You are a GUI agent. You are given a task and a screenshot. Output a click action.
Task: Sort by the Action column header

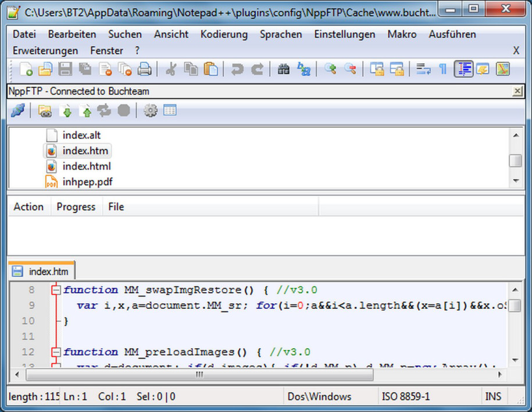[29, 207]
